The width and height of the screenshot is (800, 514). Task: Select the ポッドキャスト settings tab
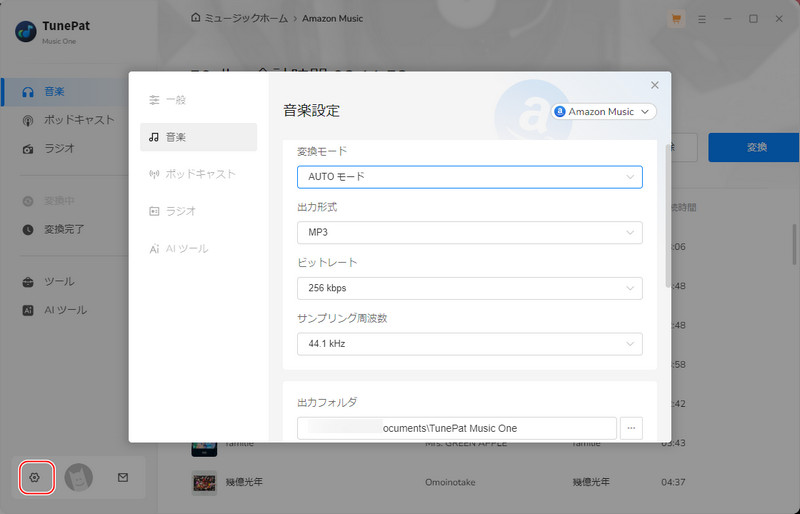tap(198, 174)
